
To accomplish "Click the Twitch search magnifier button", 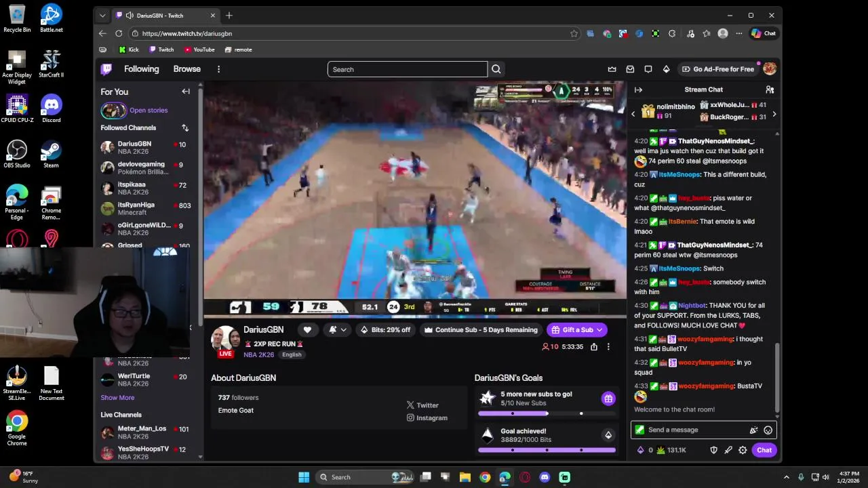I will tap(496, 69).
